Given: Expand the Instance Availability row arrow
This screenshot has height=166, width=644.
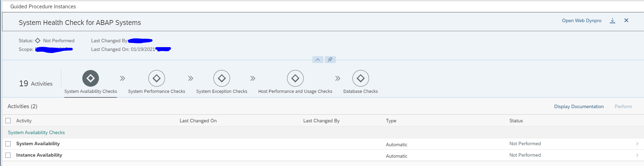Looking at the screenshot, I should coord(637,155).
